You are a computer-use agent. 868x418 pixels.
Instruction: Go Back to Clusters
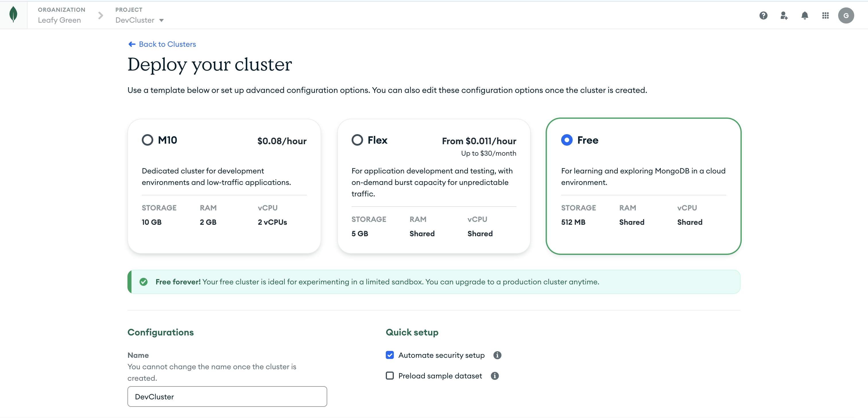pyautogui.click(x=167, y=44)
